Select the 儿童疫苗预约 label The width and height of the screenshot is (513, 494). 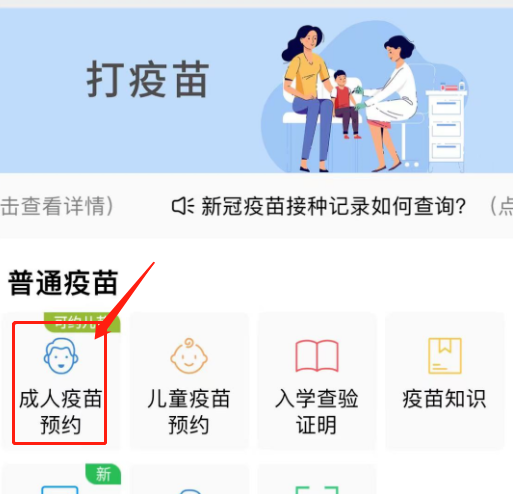189,412
